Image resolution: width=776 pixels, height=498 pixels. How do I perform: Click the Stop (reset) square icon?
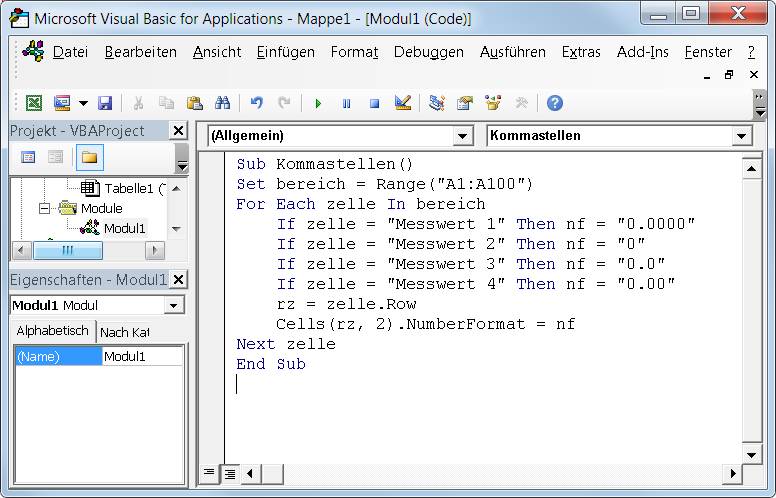(x=374, y=103)
